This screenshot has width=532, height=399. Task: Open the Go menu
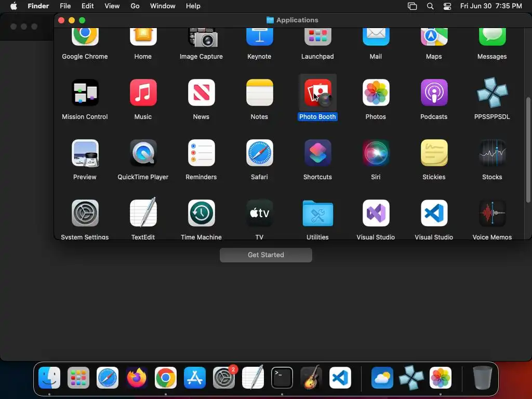click(x=135, y=6)
